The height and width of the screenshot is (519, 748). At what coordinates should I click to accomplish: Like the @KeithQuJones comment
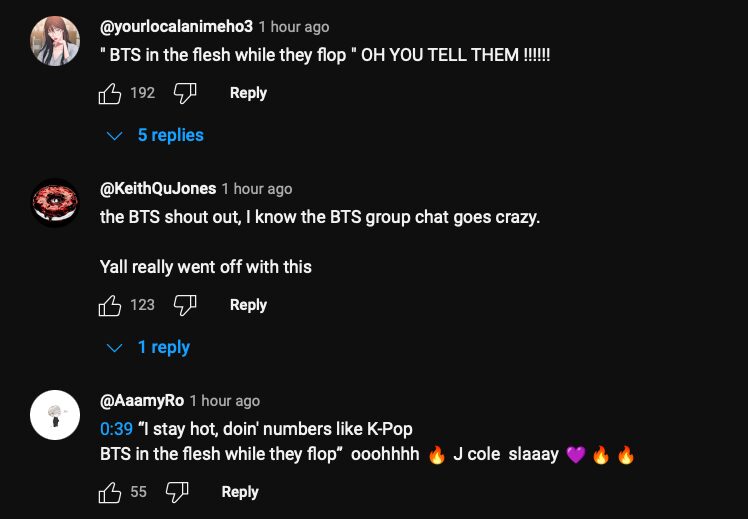(x=110, y=305)
